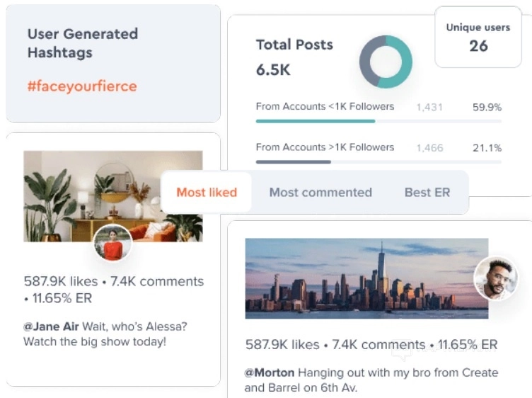Viewport: 532px width, 398px height.
Task: Open the Best ER tab
Action: [427, 192]
